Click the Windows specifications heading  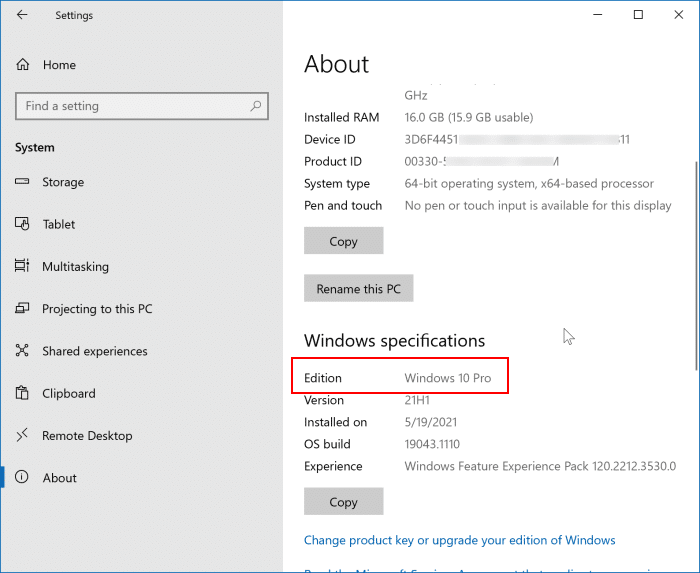(394, 340)
